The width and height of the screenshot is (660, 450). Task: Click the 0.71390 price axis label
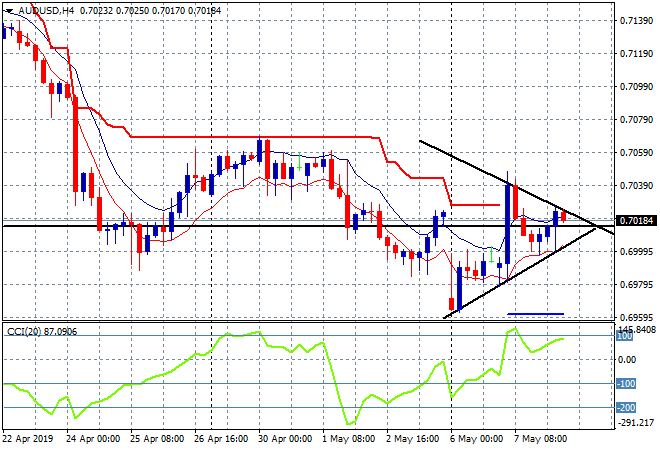tap(636, 21)
